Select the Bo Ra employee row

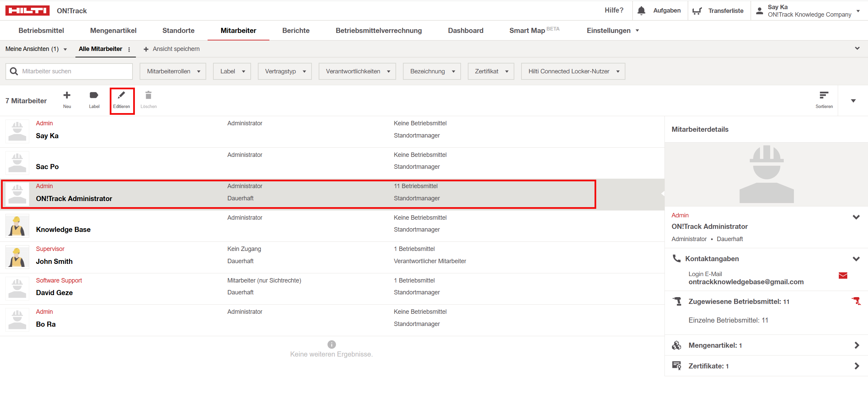point(332,320)
